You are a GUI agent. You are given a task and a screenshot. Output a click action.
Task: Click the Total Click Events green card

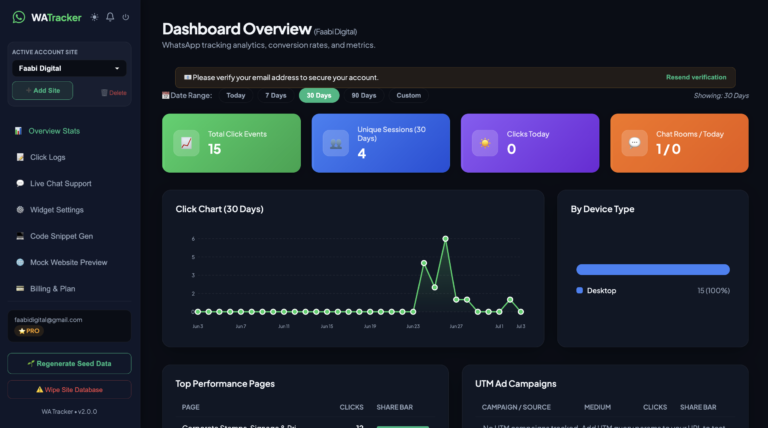click(x=231, y=143)
